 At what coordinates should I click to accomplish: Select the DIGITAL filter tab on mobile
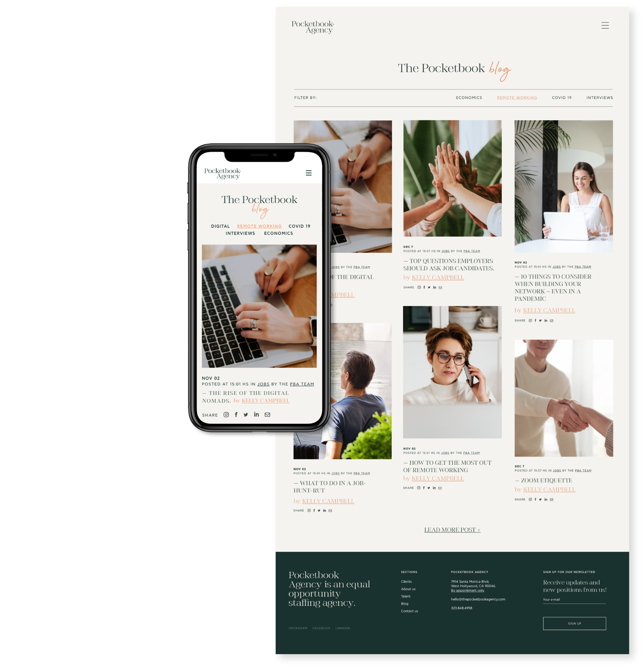[x=220, y=226]
